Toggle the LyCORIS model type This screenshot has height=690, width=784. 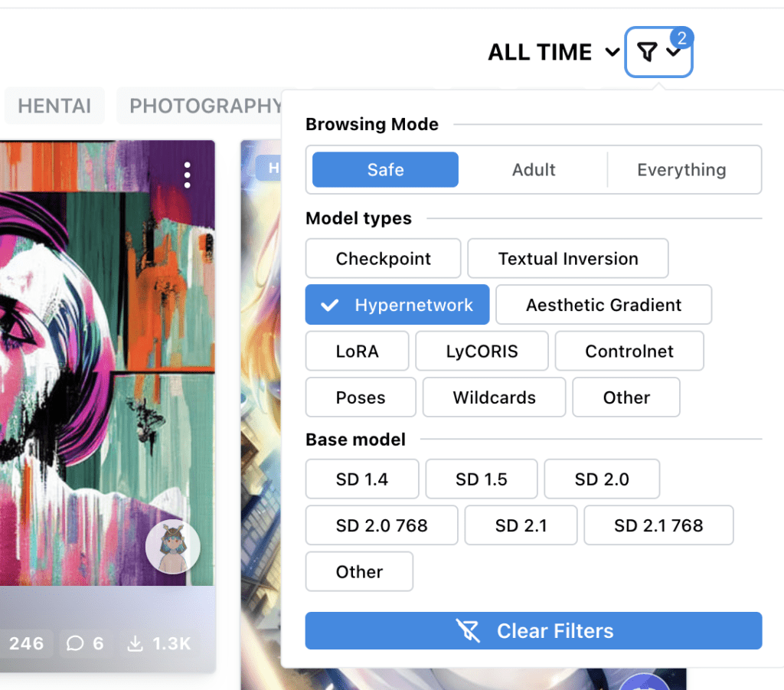(x=482, y=351)
